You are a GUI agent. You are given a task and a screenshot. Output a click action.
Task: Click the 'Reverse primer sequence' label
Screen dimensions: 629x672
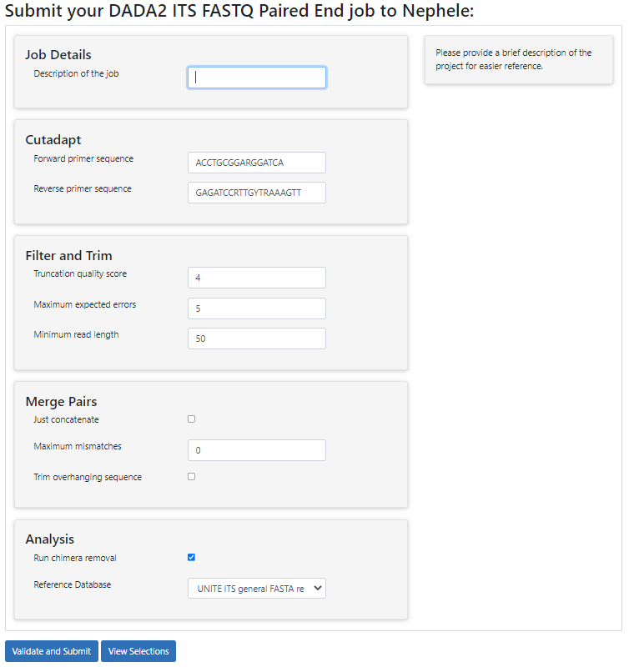pyautogui.click(x=83, y=188)
